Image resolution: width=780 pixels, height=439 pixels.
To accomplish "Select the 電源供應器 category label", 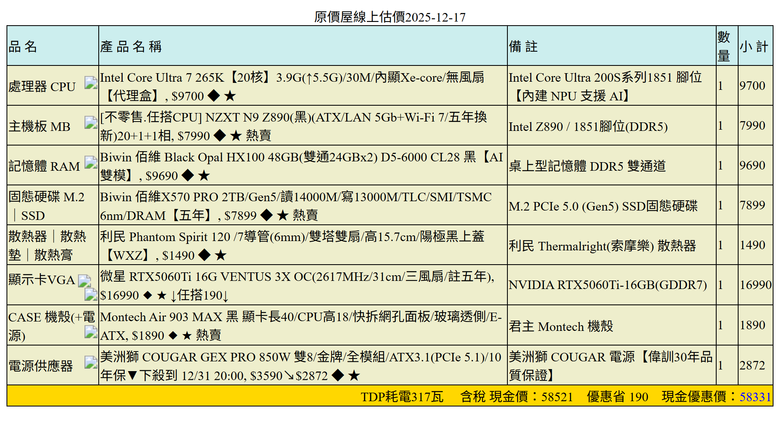I will pyautogui.click(x=41, y=366).
